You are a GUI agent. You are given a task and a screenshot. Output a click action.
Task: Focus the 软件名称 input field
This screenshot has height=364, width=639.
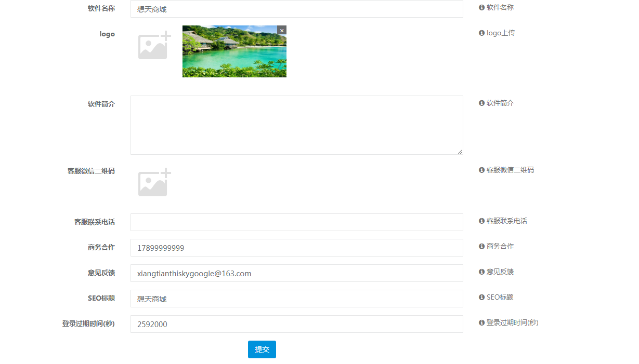tap(297, 9)
